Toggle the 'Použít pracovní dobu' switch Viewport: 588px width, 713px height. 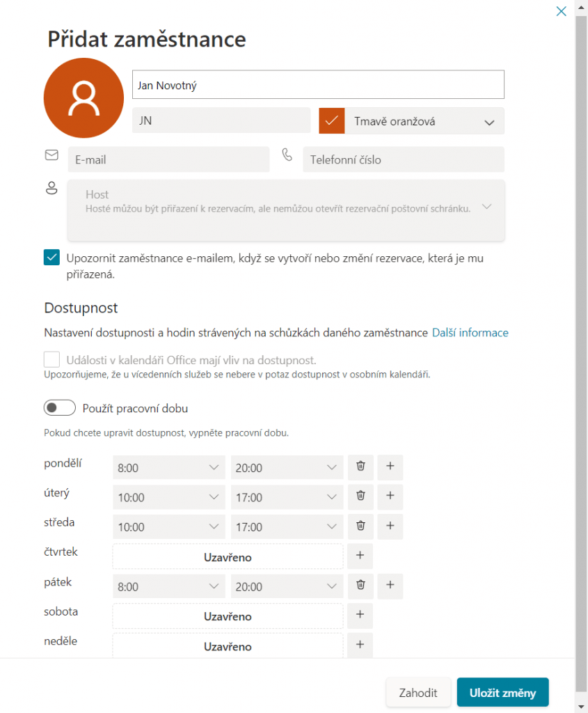[x=60, y=408]
